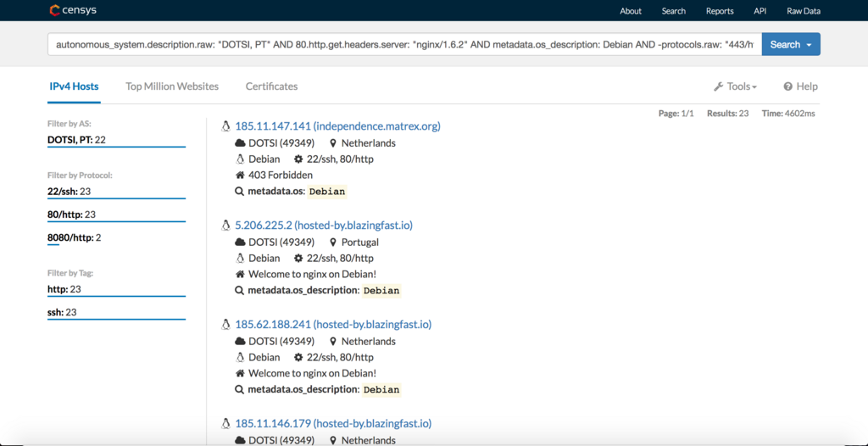Image resolution: width=868 pixels, height=446 pixels.
Task: Select 'DOTSI (49349)' under 5.206.225.2
Action: [281, 243]
